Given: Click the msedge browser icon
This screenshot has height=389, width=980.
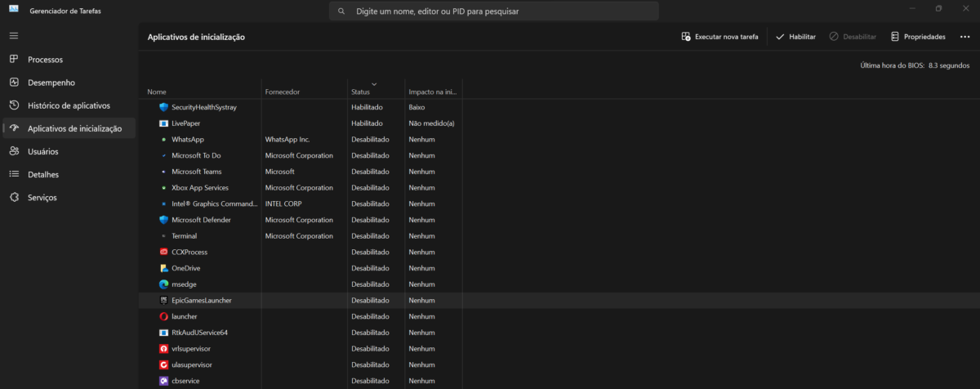Looking at the screenshot, I should 163,284.
